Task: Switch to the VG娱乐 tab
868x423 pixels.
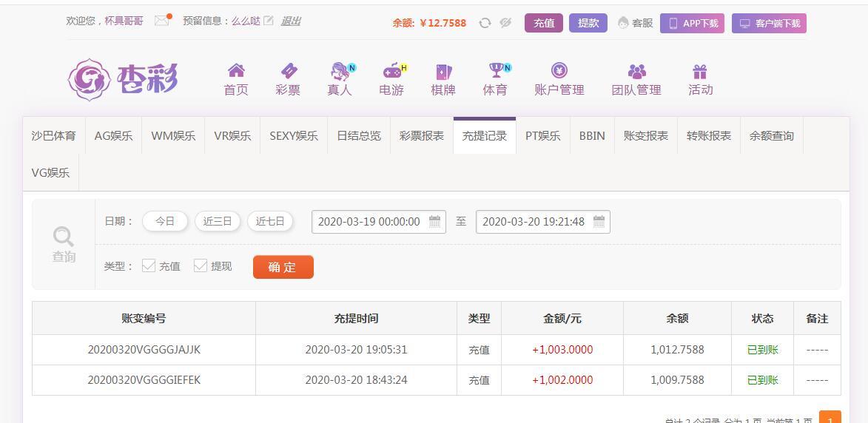Action: pyautogui.click(x=50, y=172)
